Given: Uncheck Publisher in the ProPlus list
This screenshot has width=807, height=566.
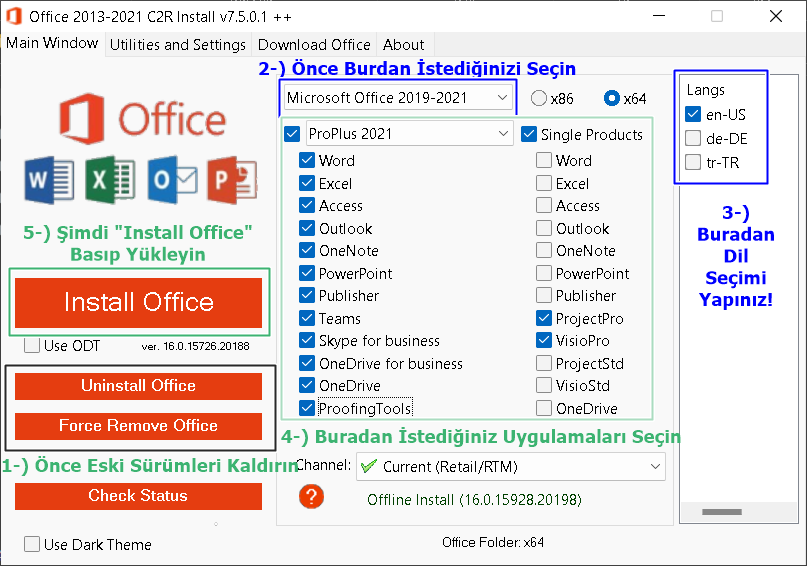Looking at the screenshot, I should (307, 296).
